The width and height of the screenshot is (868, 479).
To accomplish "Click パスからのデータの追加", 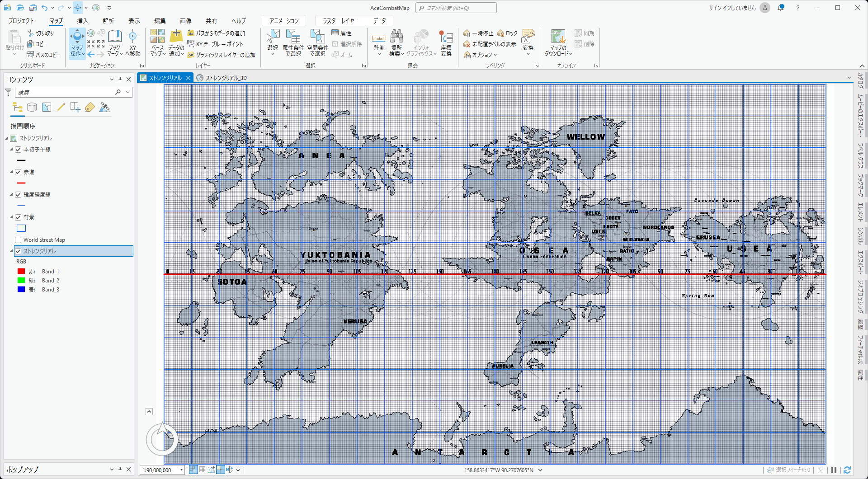I will point(216,33).
